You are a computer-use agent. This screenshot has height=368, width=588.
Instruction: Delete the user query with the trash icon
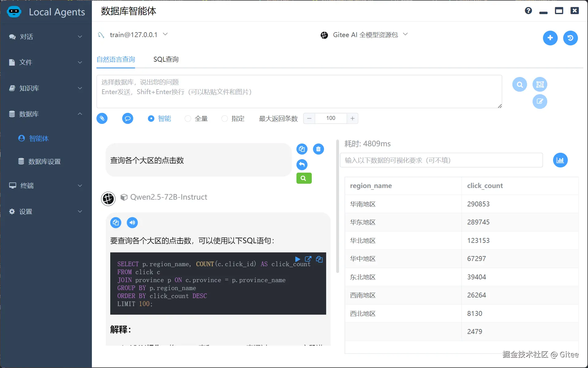pos(318,149)
